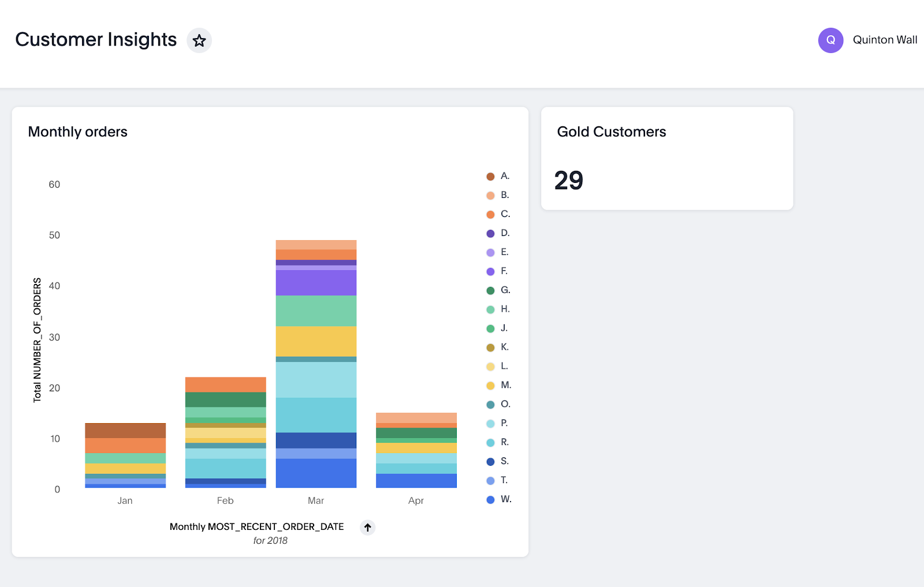Screen dimensions: 924x587
Task: Click the Jan bar's brown top segment
Action: (x=125, y=431)
